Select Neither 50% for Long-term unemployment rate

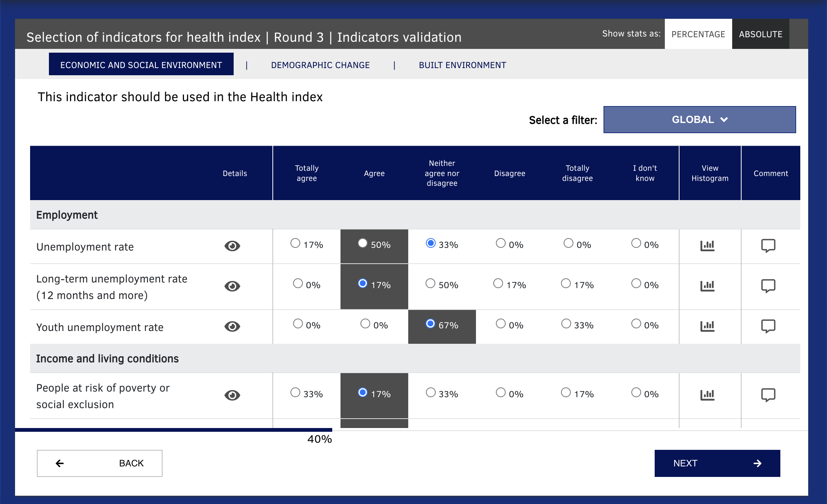coord(430,283)
